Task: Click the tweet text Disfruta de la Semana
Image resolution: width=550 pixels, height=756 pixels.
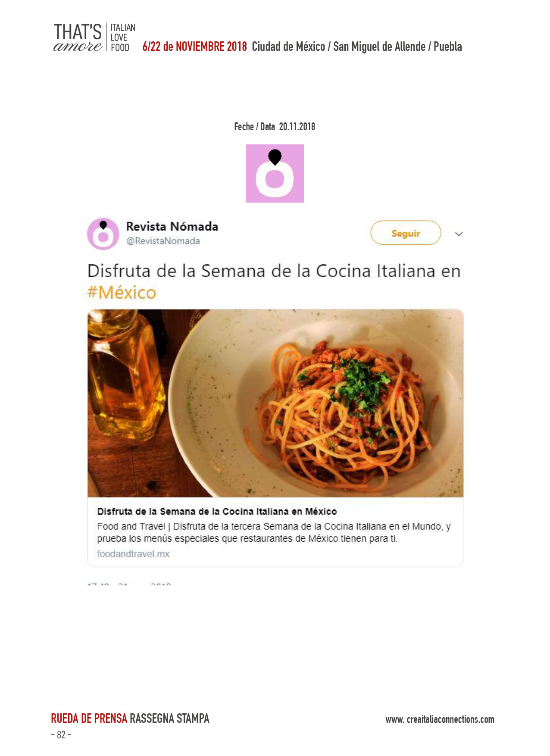Action: [274, 271]
